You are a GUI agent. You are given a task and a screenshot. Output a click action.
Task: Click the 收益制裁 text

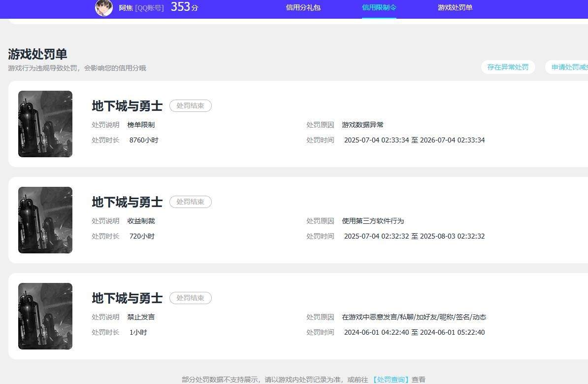click(141, 221)
